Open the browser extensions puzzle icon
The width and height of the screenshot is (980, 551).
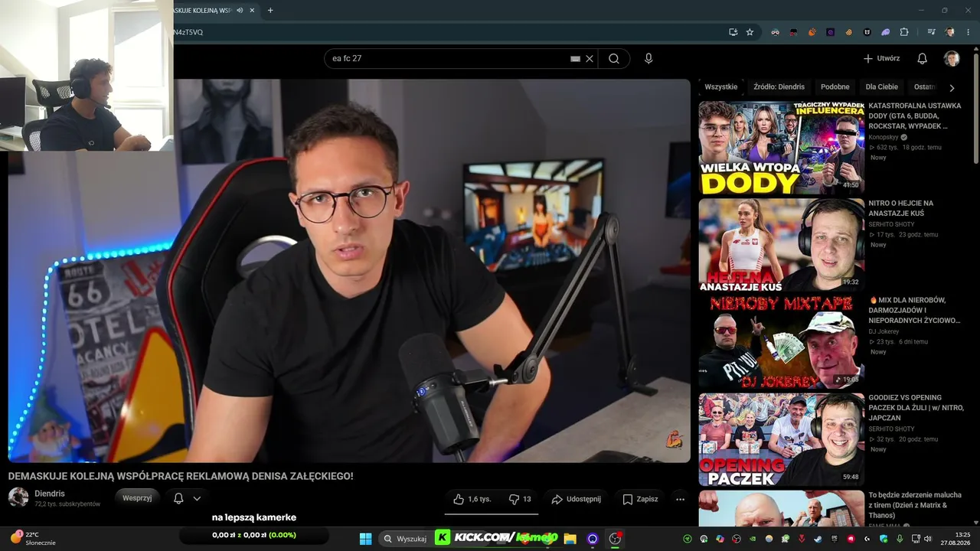pyautogui.click(x=904, y=32)
